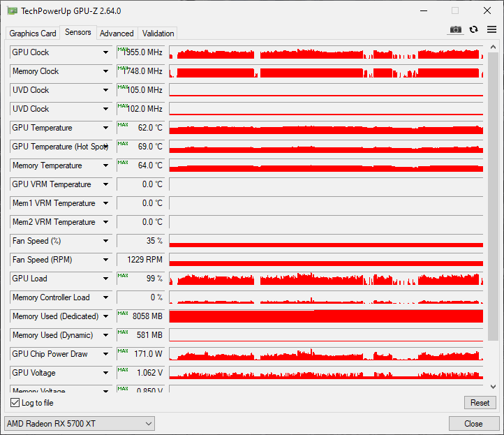Take a screenshot with the camera icon

[455, 30]
